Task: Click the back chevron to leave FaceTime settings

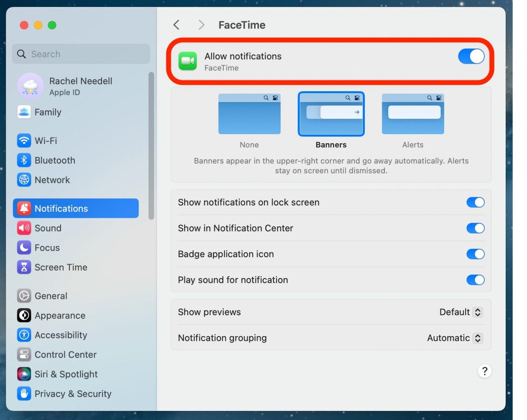Action: point(176,25)
